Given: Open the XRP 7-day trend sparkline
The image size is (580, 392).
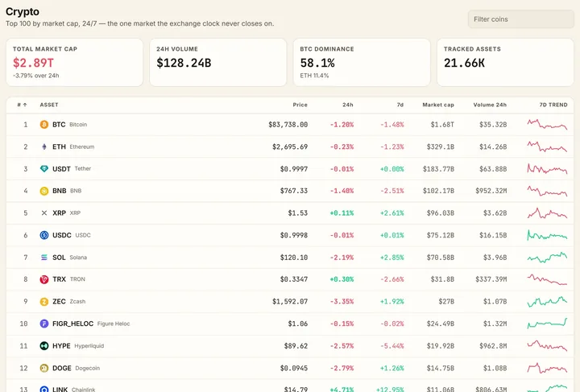Looking at the screenshot, I should coord(547,213).
